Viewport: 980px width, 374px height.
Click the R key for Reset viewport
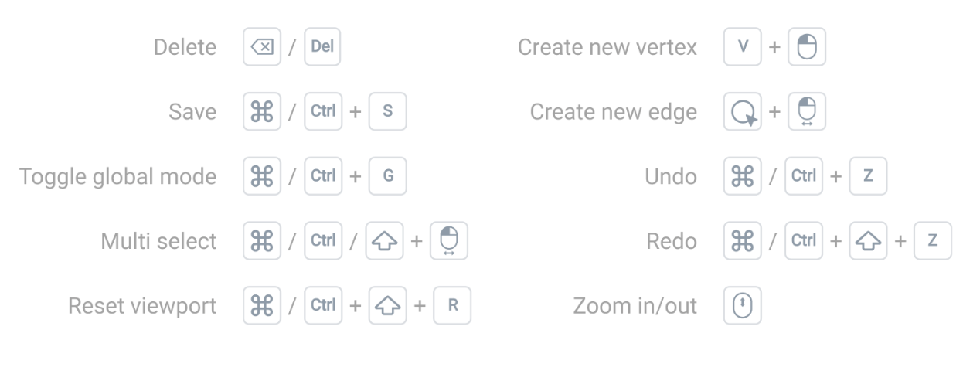[452, 306]
